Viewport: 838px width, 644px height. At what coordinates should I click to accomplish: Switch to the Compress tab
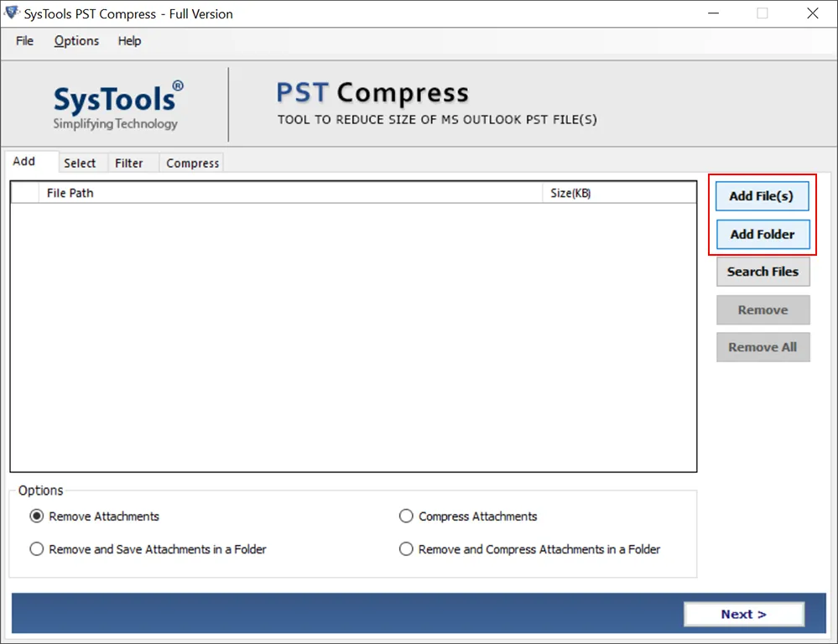pos(192,163)
